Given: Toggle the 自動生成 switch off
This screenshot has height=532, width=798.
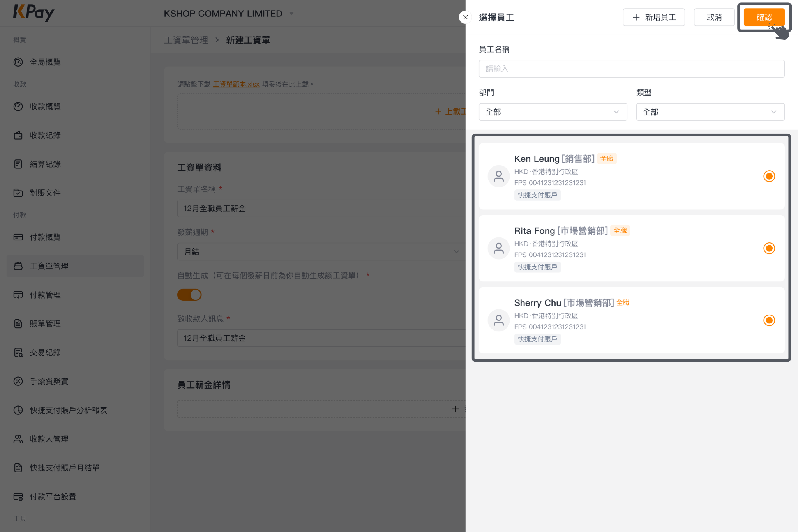Looking at the screenshot, I should point(189,295).
